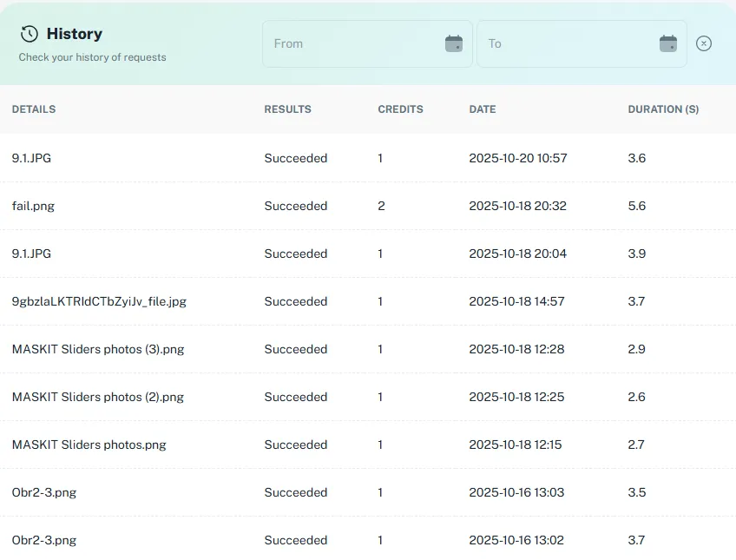
Task: Click the date 2025-10-16 13:02
Action: click(x=516, y=540)
